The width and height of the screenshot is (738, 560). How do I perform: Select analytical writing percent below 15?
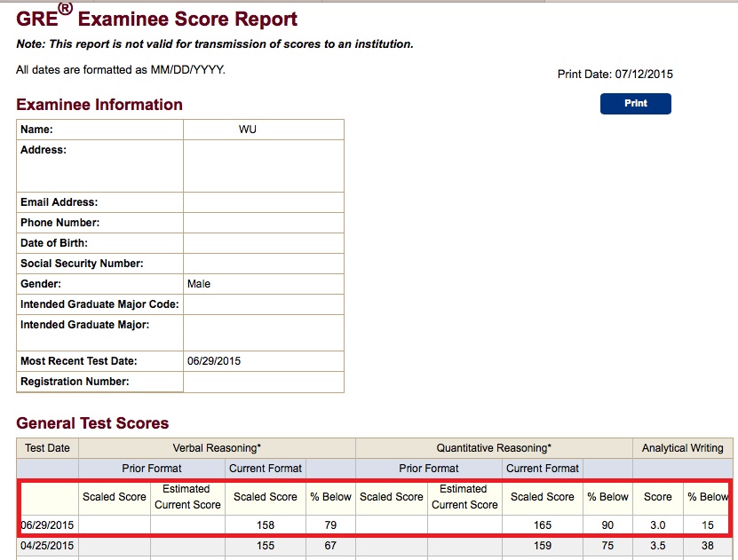pyautogui.click(x=708, y=525)
